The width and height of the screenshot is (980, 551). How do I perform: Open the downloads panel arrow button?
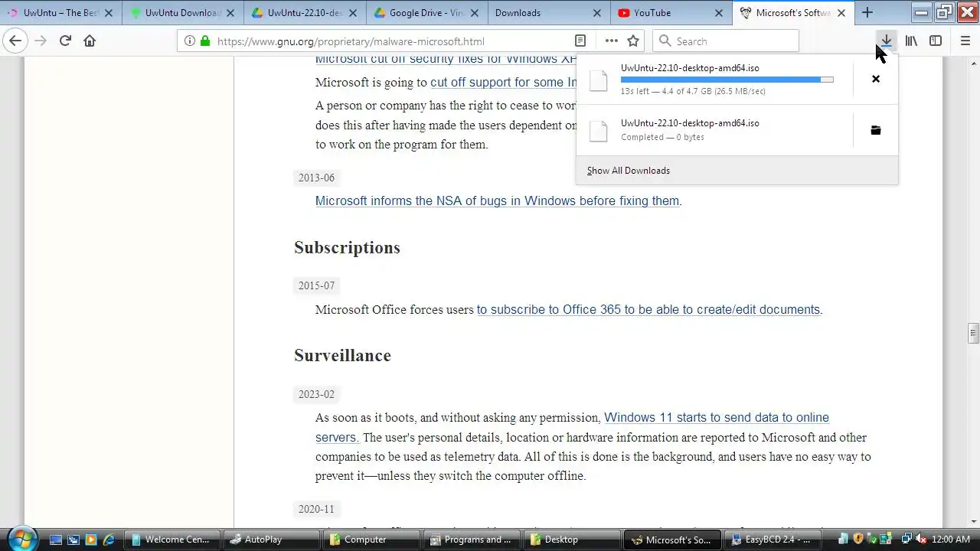click(x=886, y=41)
